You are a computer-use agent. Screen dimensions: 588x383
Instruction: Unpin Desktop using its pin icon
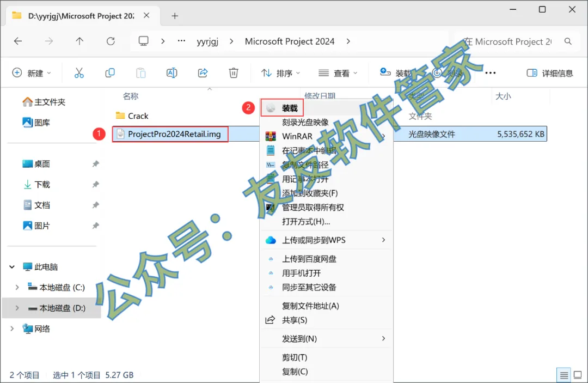96,164
